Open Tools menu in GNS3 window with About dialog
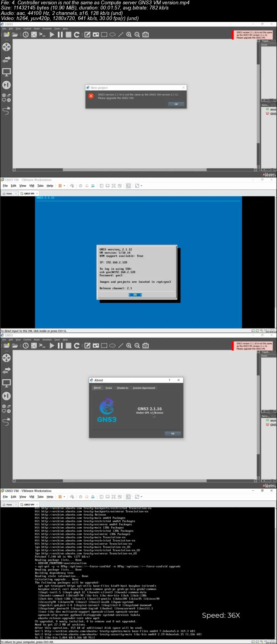The width and height of the screenshot is (277, 644). coord(57,340)
